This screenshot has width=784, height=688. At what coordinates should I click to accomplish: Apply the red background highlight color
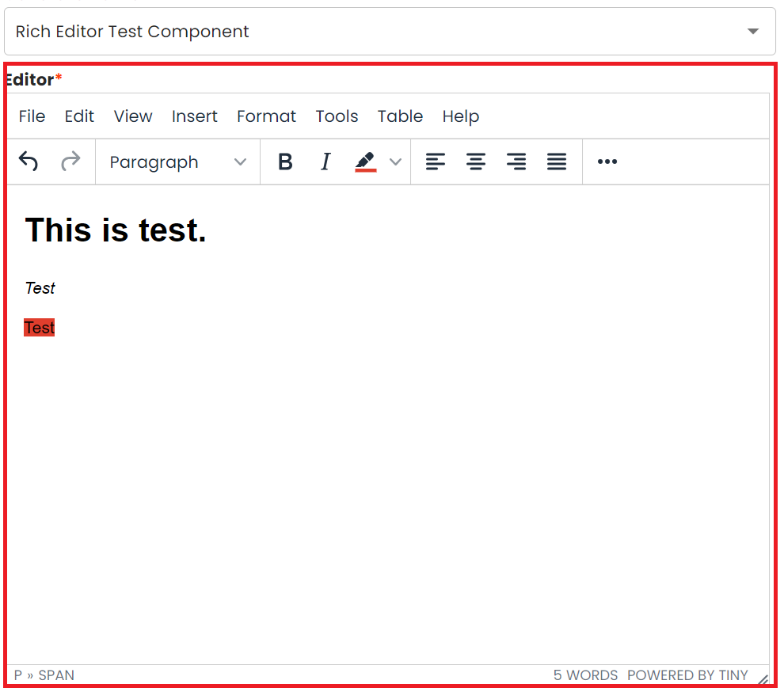click(365, 162)
